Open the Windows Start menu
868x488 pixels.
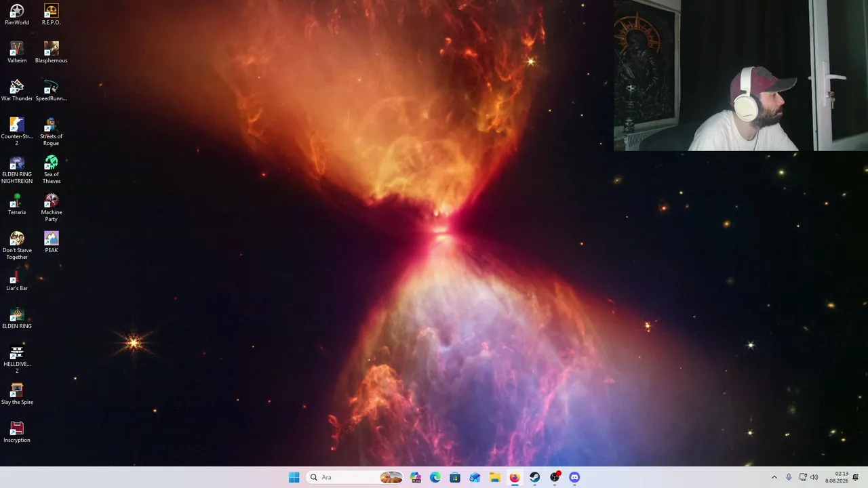click(294, 477)
